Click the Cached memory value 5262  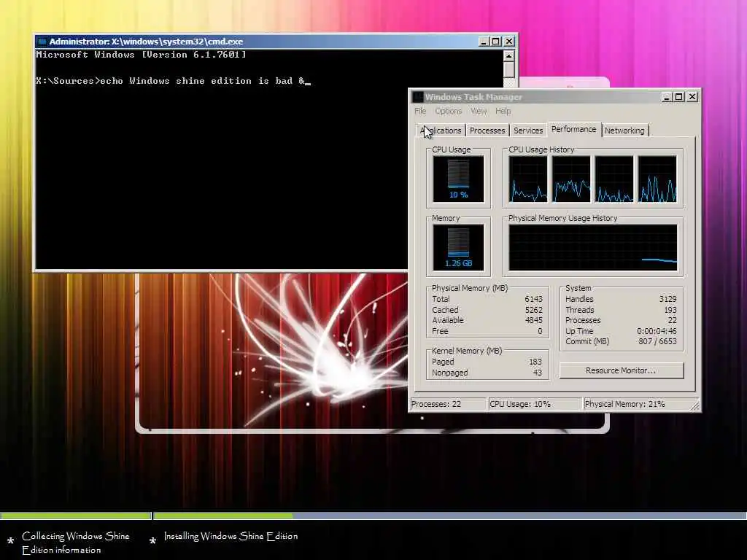(x=533, y=309)
